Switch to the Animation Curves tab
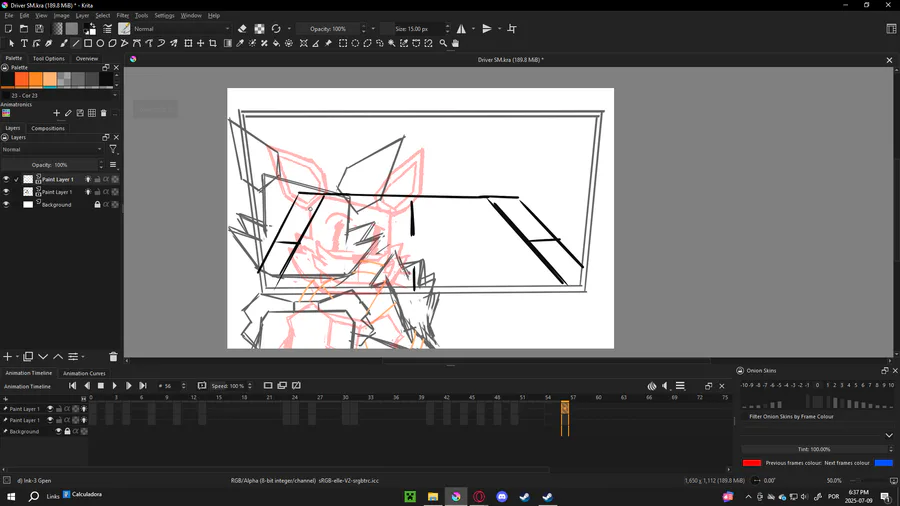 (x=84, y=373)
